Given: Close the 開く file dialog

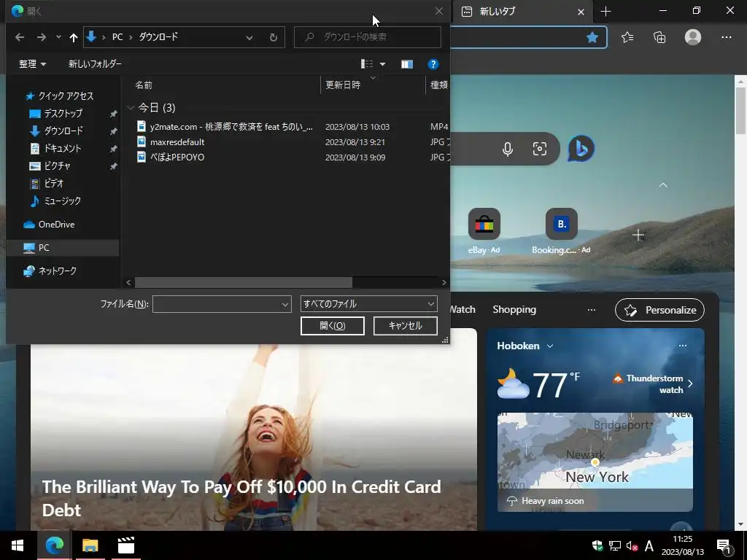Looking at the screenshot, I should coord(438,11).
